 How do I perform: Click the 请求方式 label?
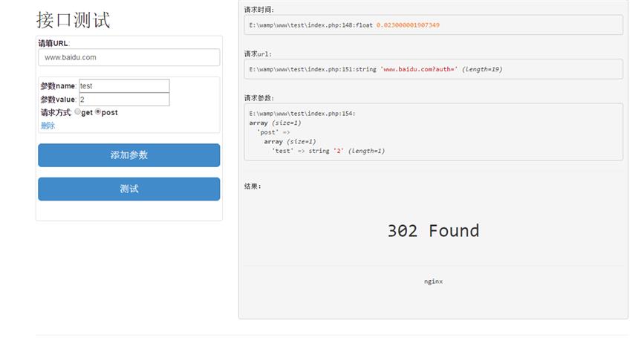56,113
